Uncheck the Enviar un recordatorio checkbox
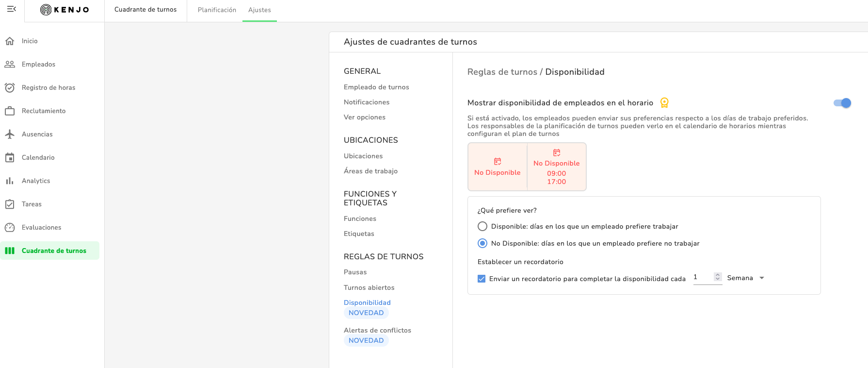 click(482, 279)
